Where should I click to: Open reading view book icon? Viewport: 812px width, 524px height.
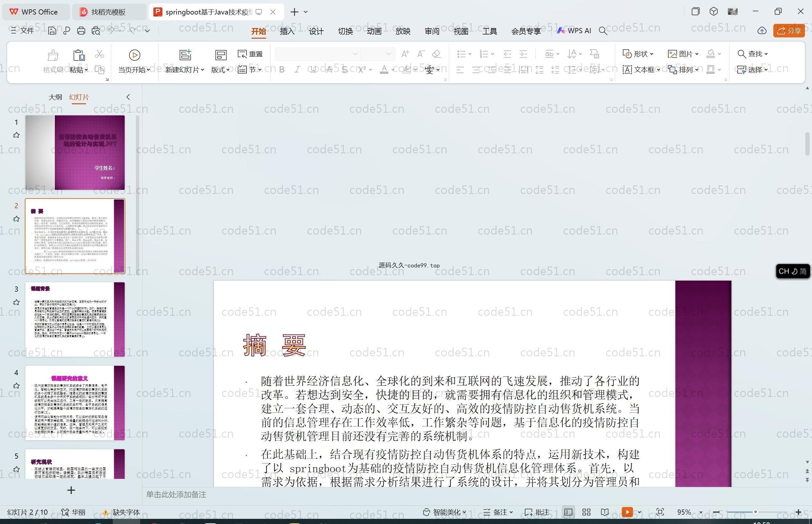click(x=604, y=512)
